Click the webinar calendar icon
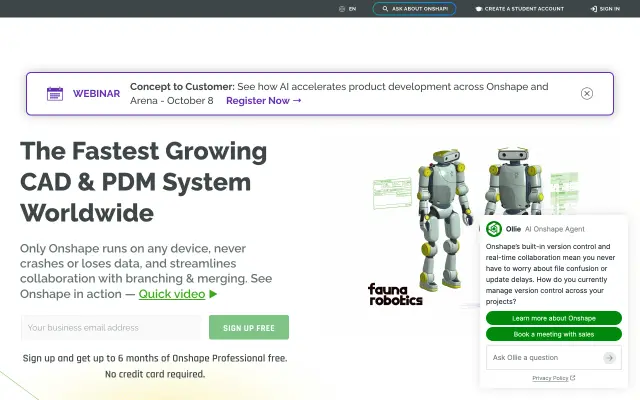This screenshot has height=400, width=640. click(55, 93)
